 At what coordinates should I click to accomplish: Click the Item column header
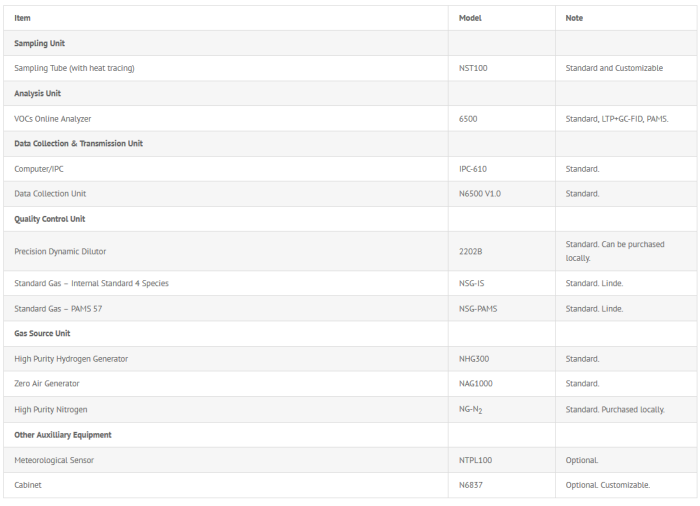click(23, 18)
